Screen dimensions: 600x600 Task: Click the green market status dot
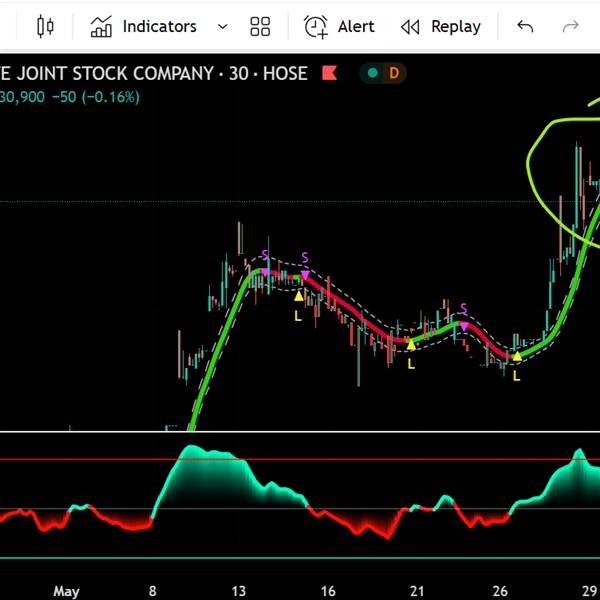tap(373, 73)
